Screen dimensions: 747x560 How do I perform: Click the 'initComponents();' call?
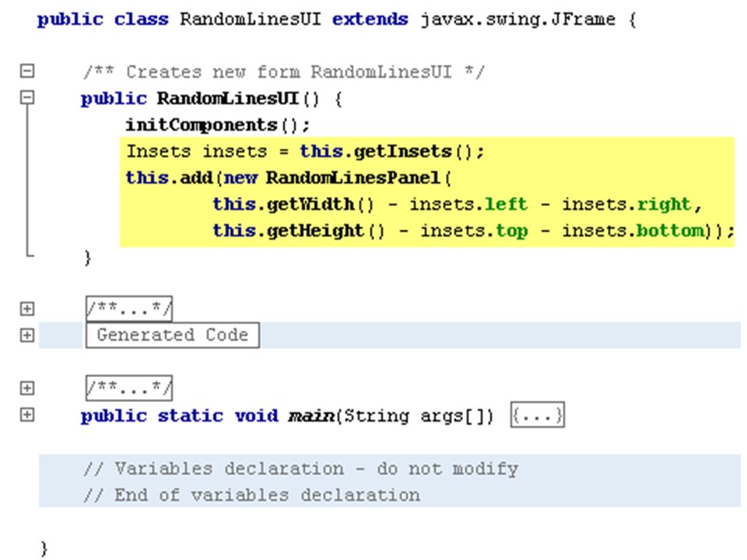(x=218, y=125)
